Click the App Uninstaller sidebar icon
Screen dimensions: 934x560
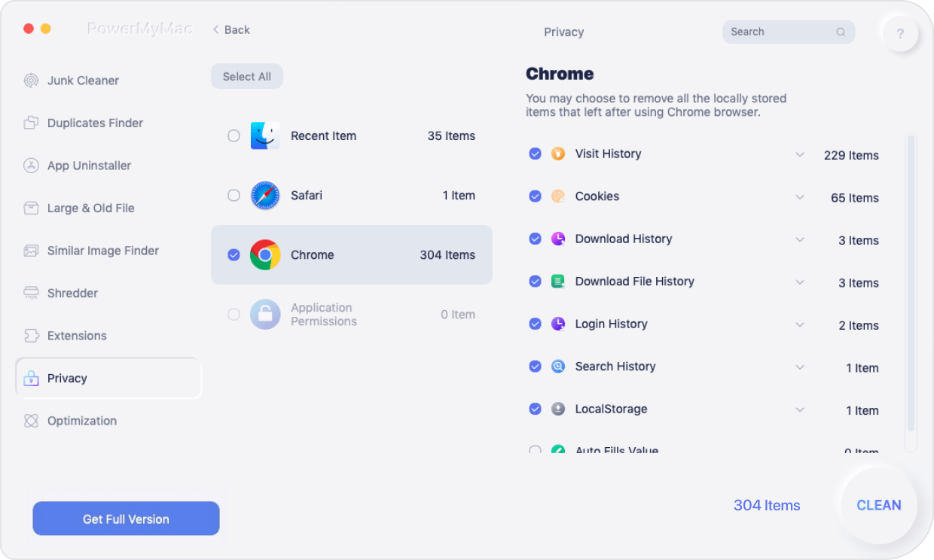31,166
